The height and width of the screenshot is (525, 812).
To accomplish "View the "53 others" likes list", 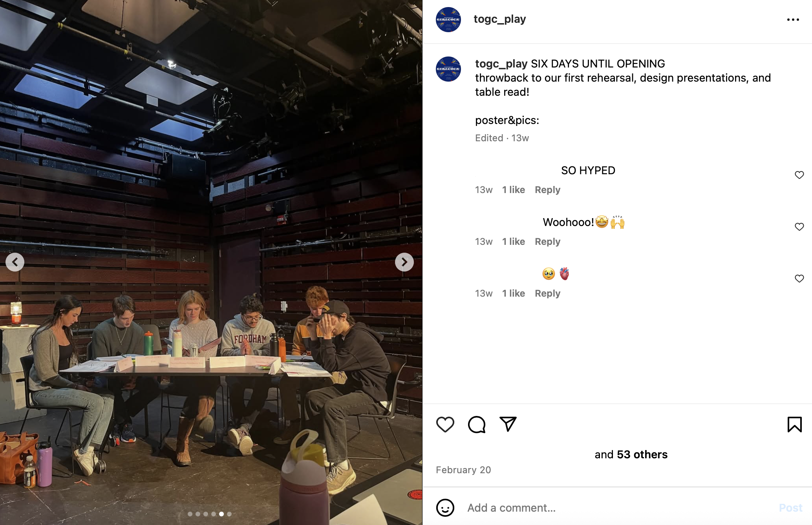I will [642, 454].
